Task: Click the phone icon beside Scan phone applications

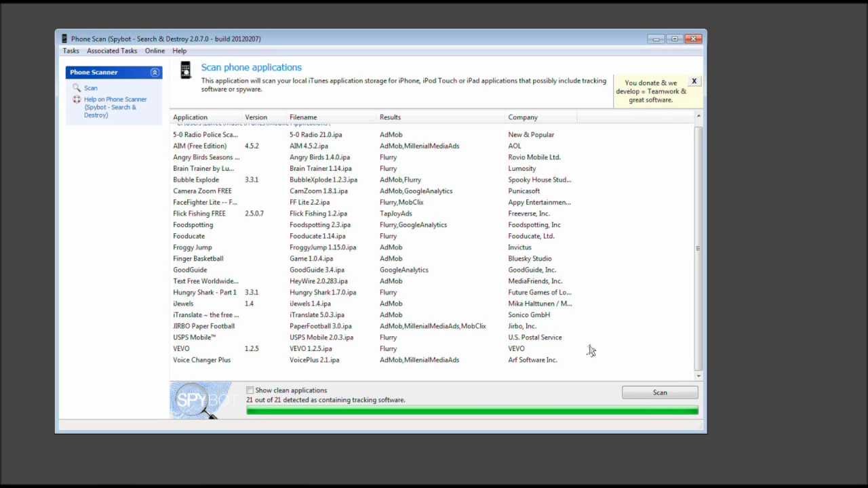Action: 185,70
